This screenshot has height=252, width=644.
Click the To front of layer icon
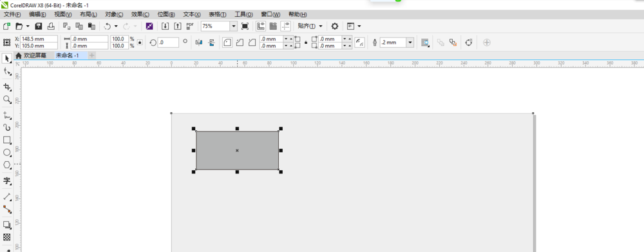440,43
